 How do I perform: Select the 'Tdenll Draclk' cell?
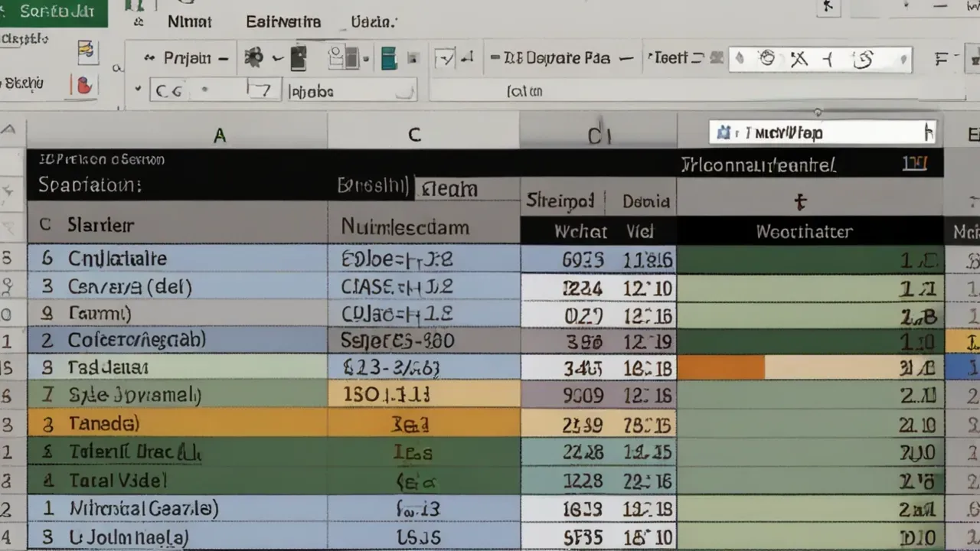click(x=178, y=452)
